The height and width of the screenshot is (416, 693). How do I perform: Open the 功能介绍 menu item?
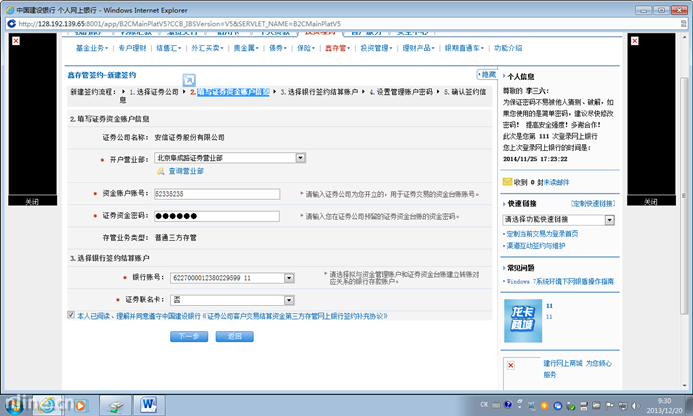[508, 48]
